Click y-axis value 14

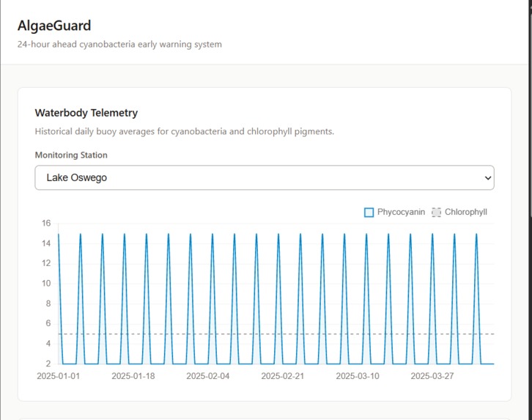coord(46,243)
